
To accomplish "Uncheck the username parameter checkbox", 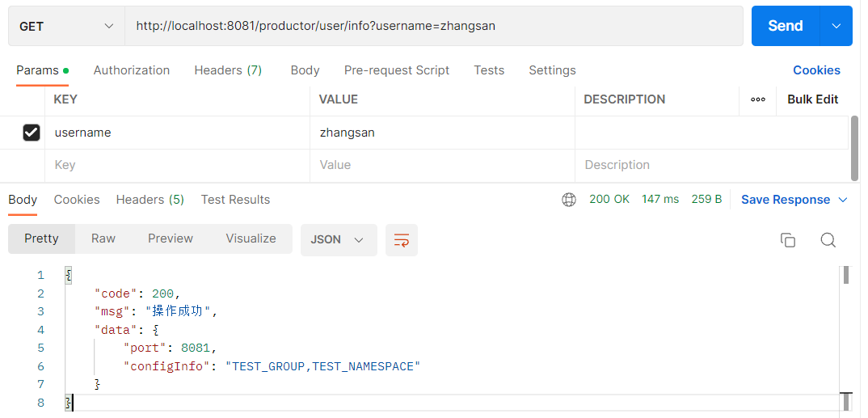I will pyautogui.click(x=32, y=133).
